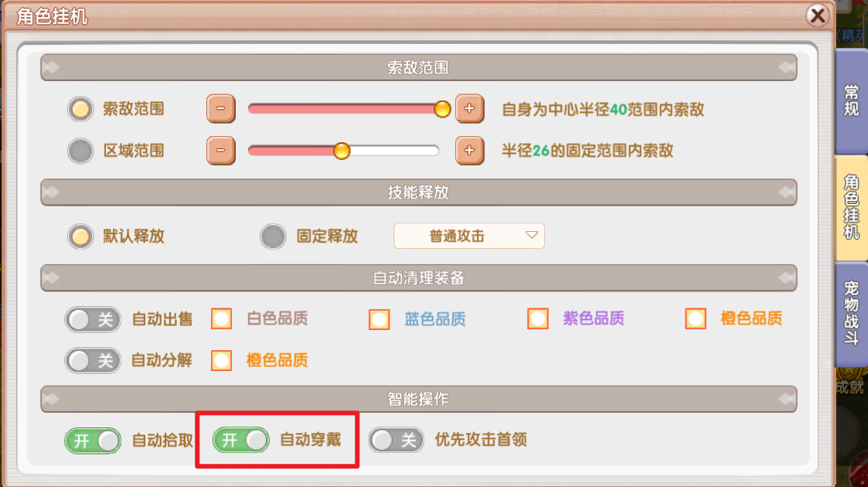Turn off 自动穿戴 switch
Screen dimensions: 868x487
[241, 441]
